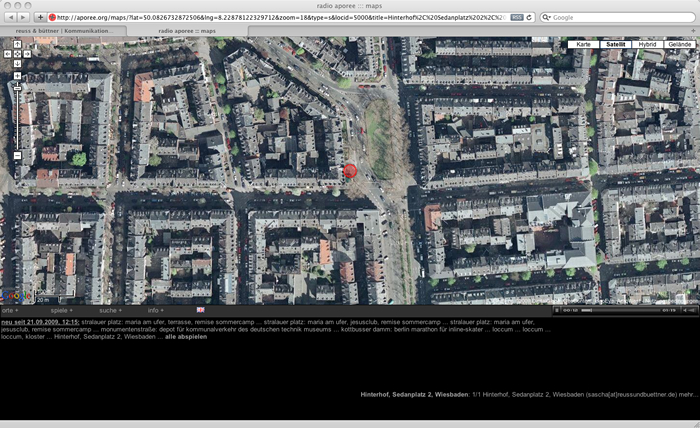Expand the info + menu
Screen dimensions: 700x428
[x=155, y=310]
